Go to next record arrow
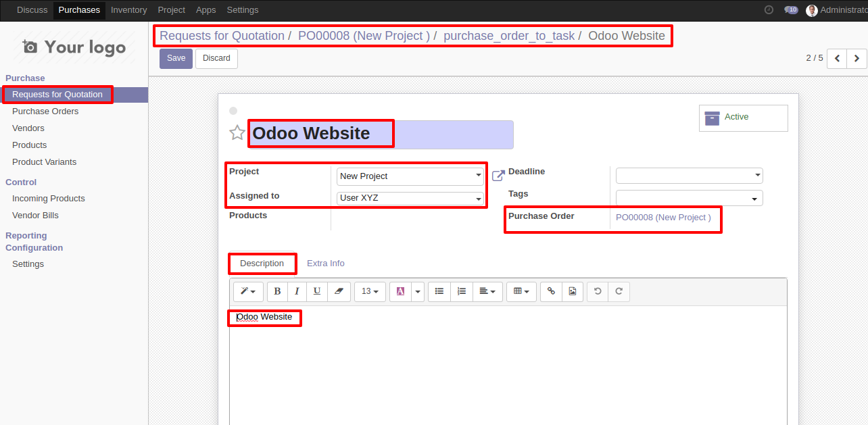The height and width of the screenshot is (425, 868). click(857, 59)
